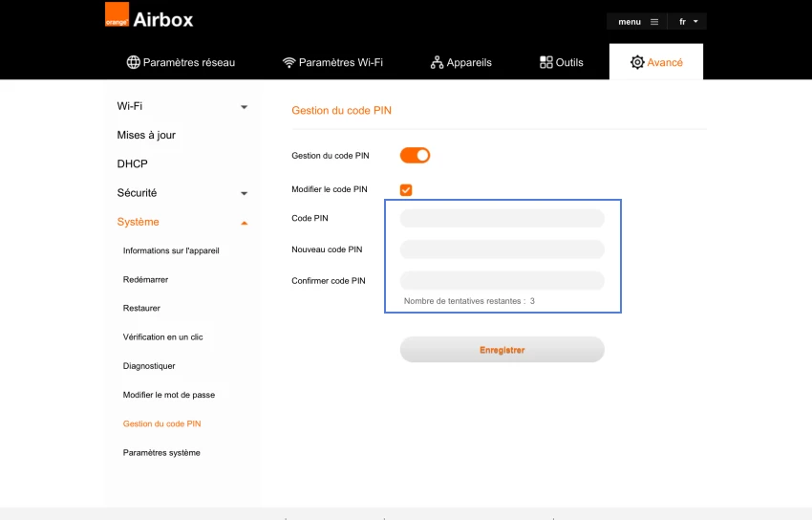The image size is (812, 520).
Task: Open the Paramètres réseau tab
Action: click(181, 62)
